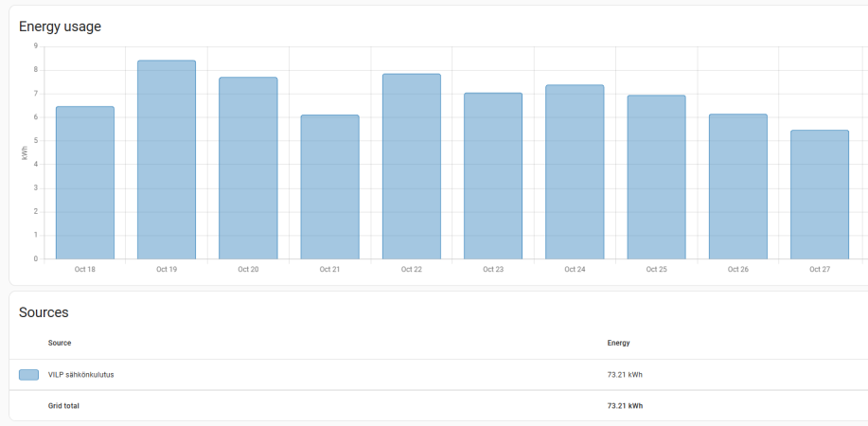Viewport: 868px width, 426px height.
Task: Select the tallest bar for Oct 19
Action: click(x=167, y=160)
